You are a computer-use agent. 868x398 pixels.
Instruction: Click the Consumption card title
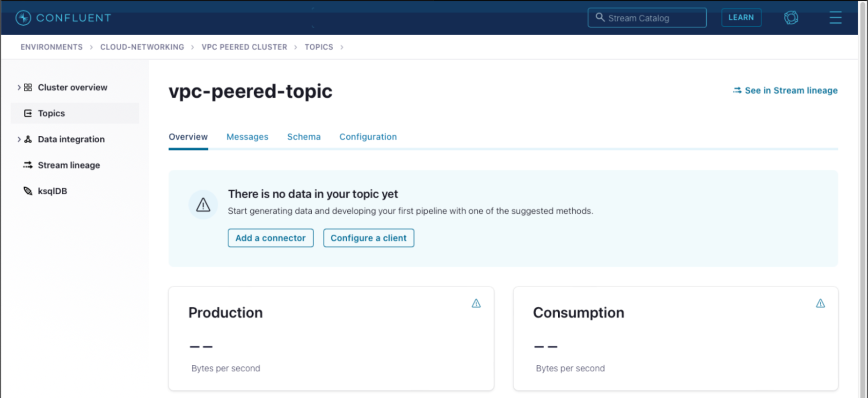578,312
